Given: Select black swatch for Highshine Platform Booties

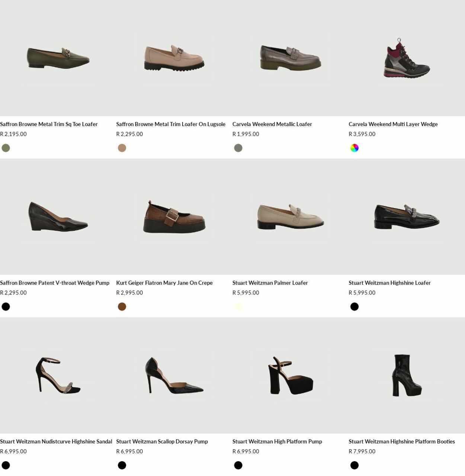Looking at the screenshot, I should coord(355,465).
